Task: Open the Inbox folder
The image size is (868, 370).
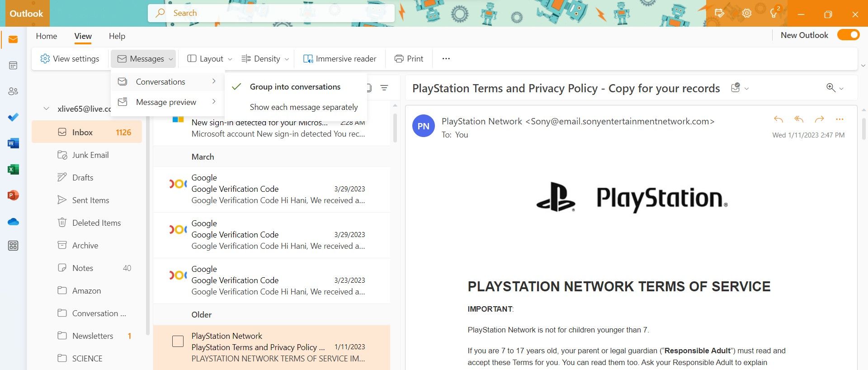Action: pyautogui.click(x=87, y=132)
